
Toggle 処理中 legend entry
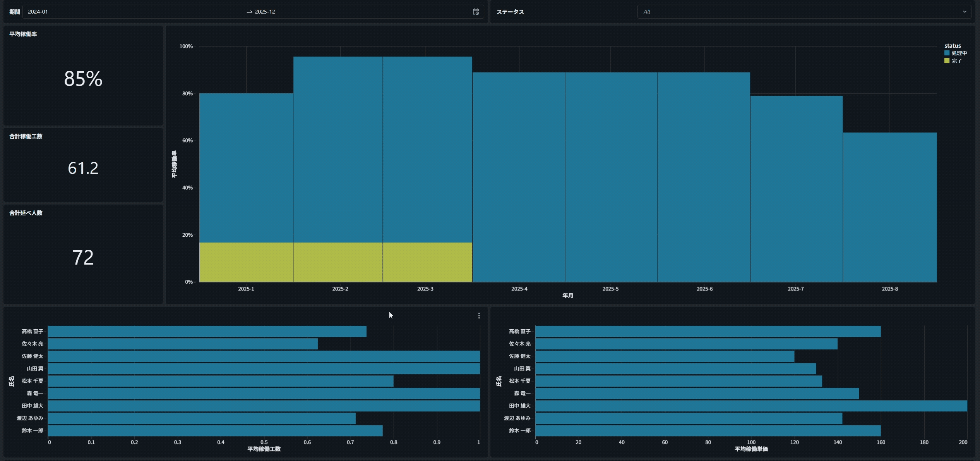click(959, 53)
